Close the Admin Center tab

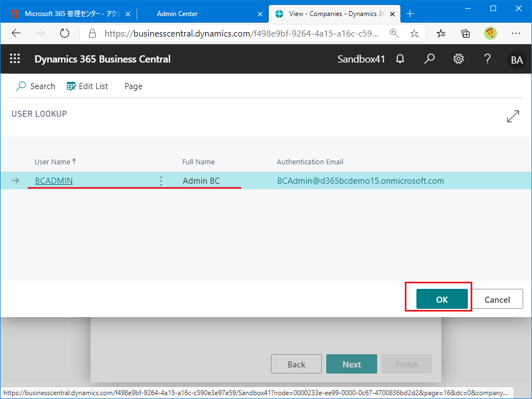coord(260,14)
